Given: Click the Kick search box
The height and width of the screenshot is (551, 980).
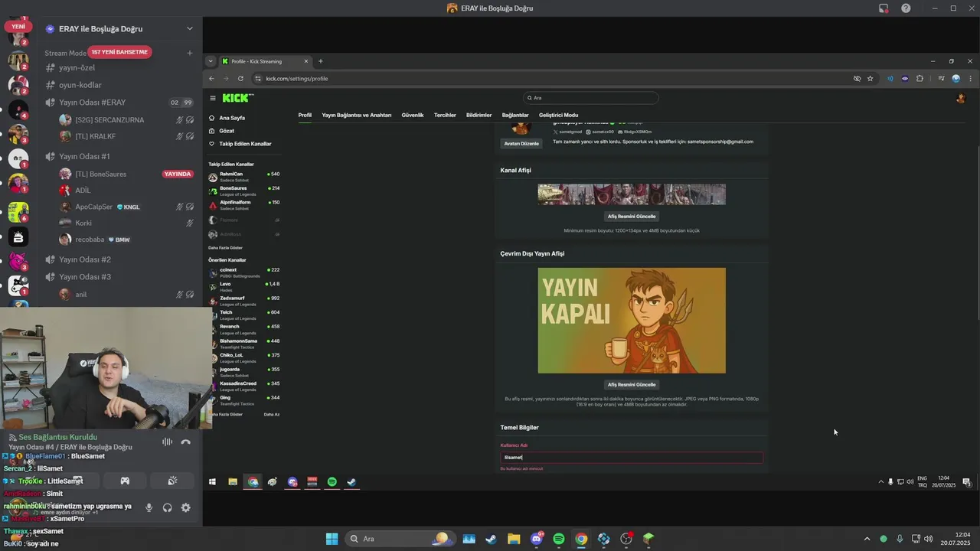Looking at the screenshot, I should (x=591, y=98).
